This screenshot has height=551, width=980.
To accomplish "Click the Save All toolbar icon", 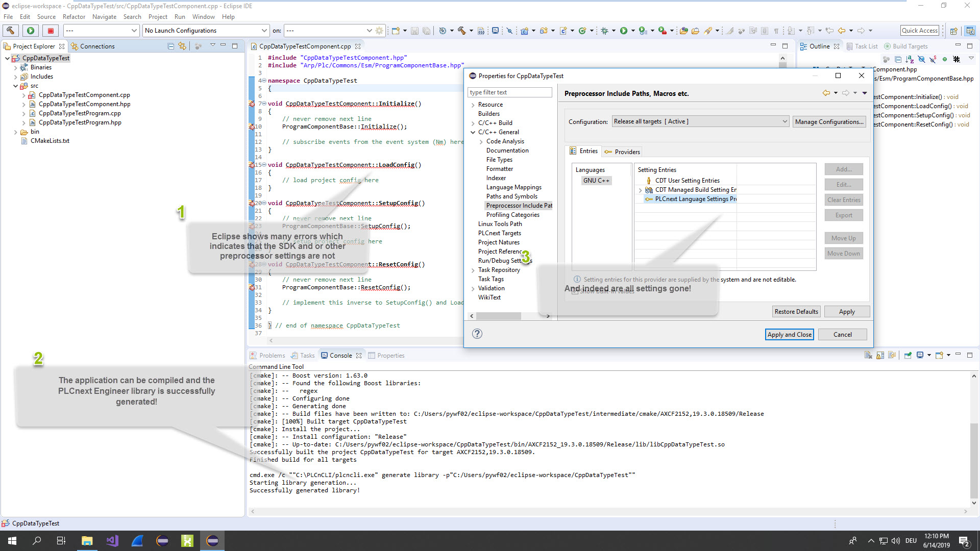I will [427, 31].
